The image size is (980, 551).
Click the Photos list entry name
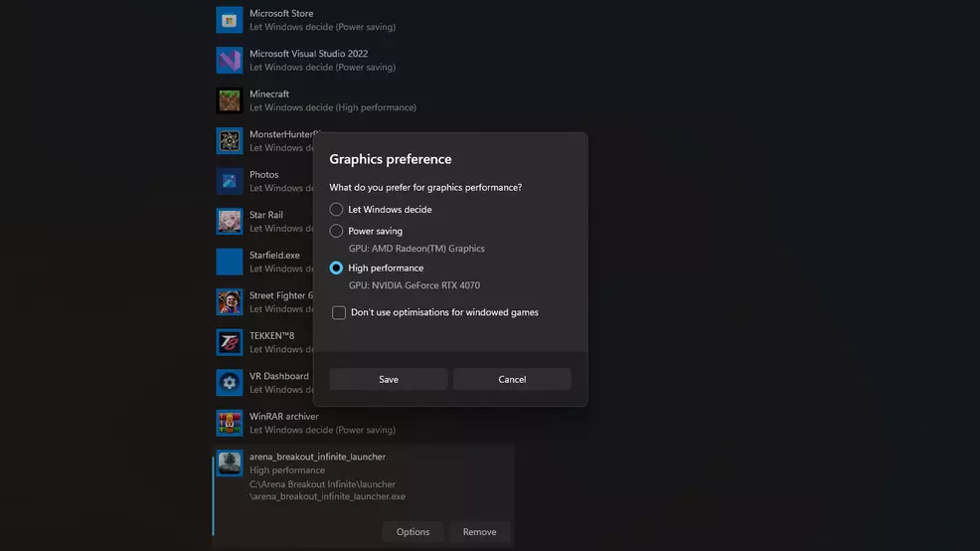pos(263,174)
